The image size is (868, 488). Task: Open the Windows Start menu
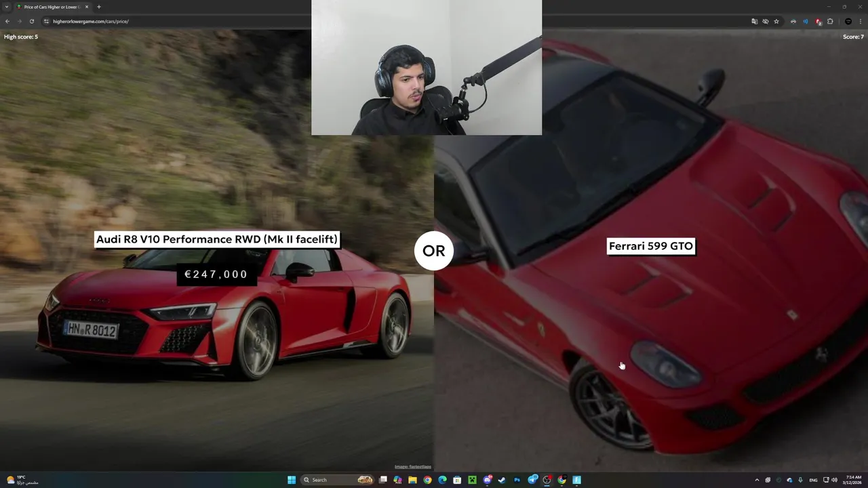(292, 480)
